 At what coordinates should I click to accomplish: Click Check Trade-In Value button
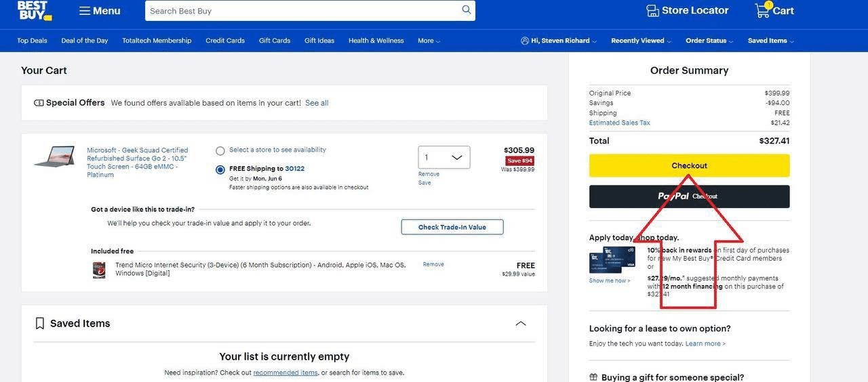[452, 227]
